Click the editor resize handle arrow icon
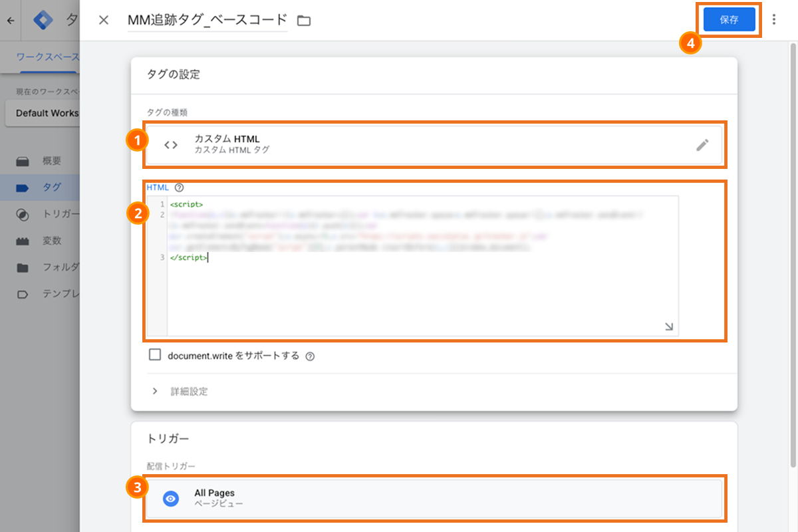 coord(669,327)
